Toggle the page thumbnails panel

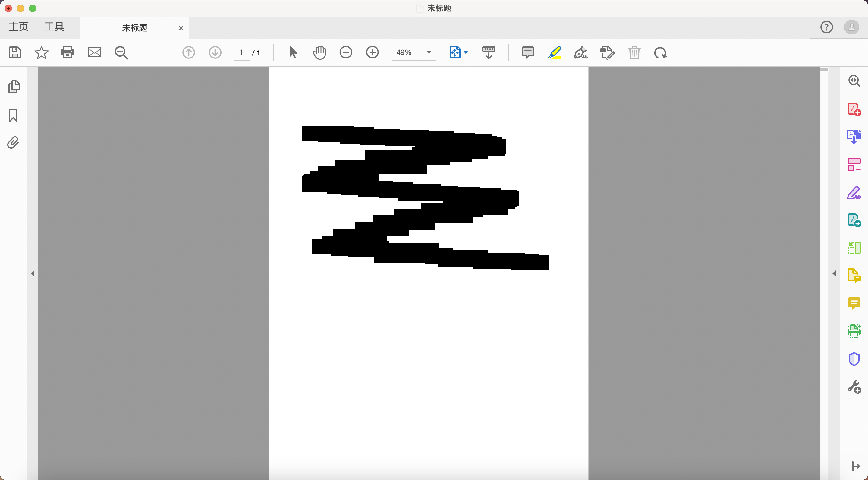(14, 87)
